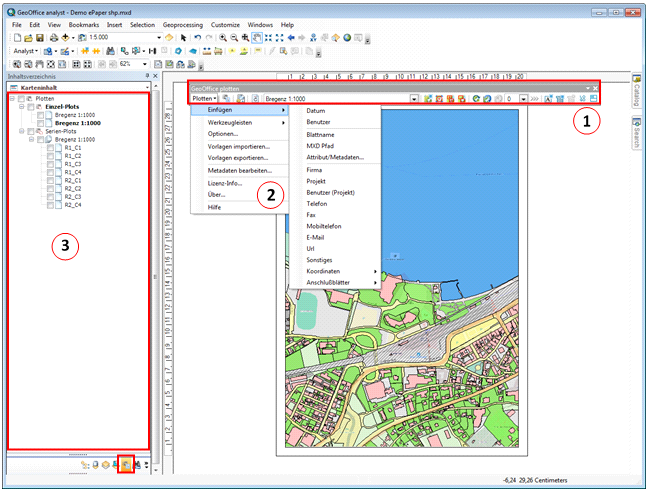This screenshot has height=491, width=648.
Task: Select the Pan hand tool
Action: pyautogui.click(x=256, y=37)
